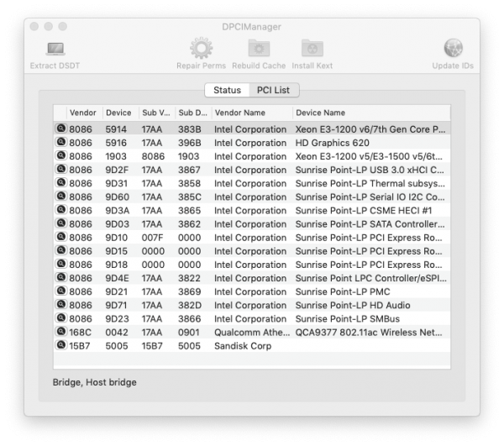Switch to the PCI List tab

[273, 90]
